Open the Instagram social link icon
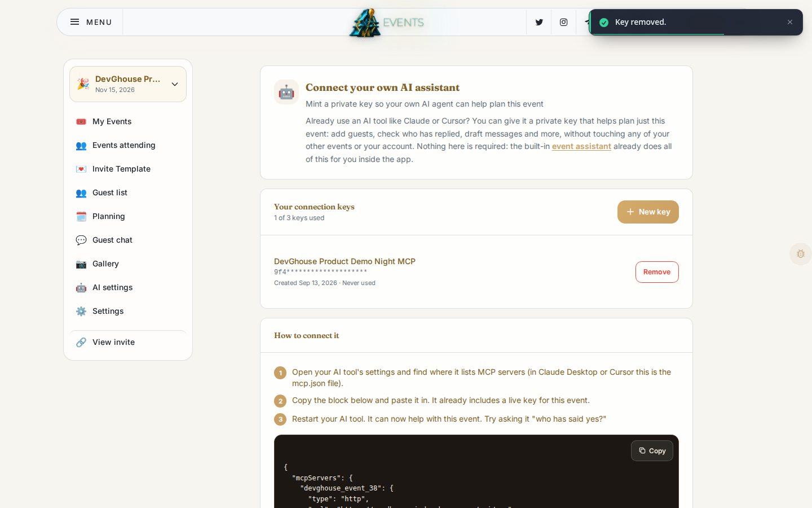The width and height of the screenshot is (812, 508). tap(563, 23)
